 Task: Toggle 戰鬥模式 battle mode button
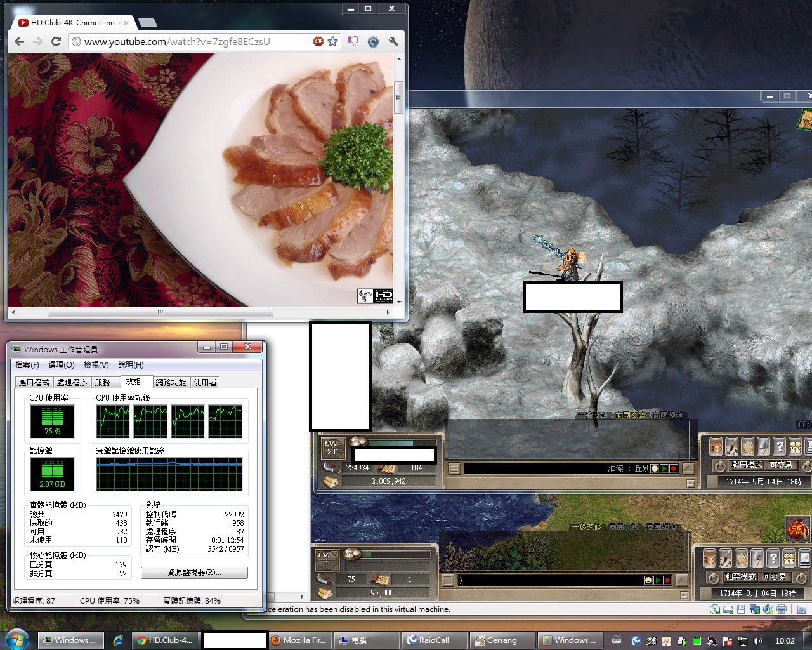pyautogui.click(x=747, y=465)
